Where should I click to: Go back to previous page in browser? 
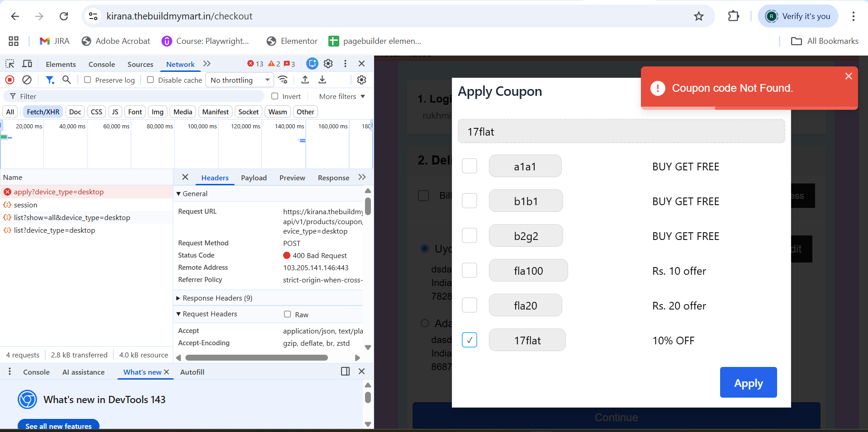[x=15, y=16]
